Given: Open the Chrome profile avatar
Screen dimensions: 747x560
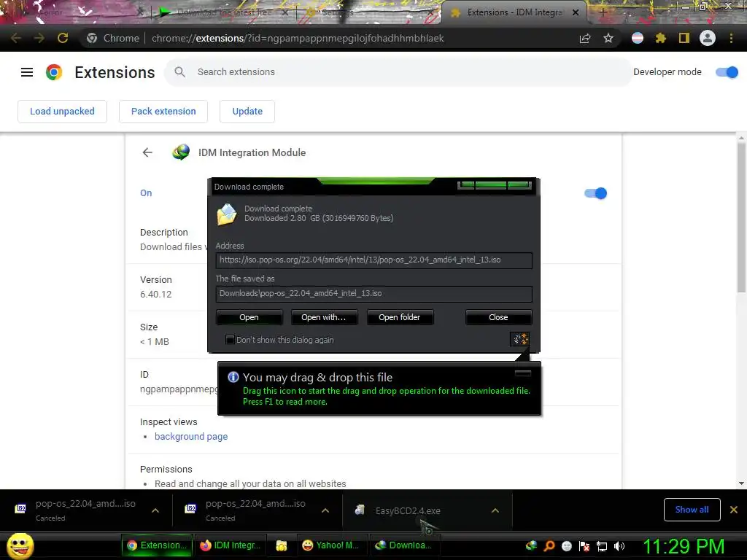Looking at the screenshot, I should [x=708, y=38].
